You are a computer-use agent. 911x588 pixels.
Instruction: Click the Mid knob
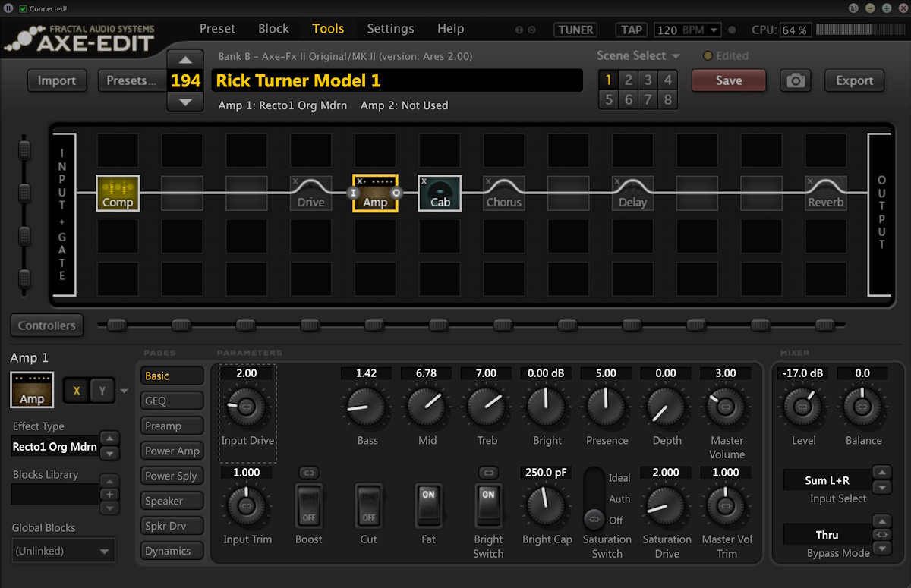(x=427, y=407)
